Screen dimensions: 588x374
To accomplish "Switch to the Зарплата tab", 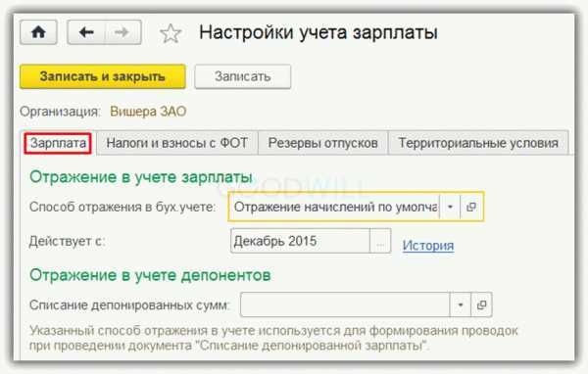I will 58,143.
